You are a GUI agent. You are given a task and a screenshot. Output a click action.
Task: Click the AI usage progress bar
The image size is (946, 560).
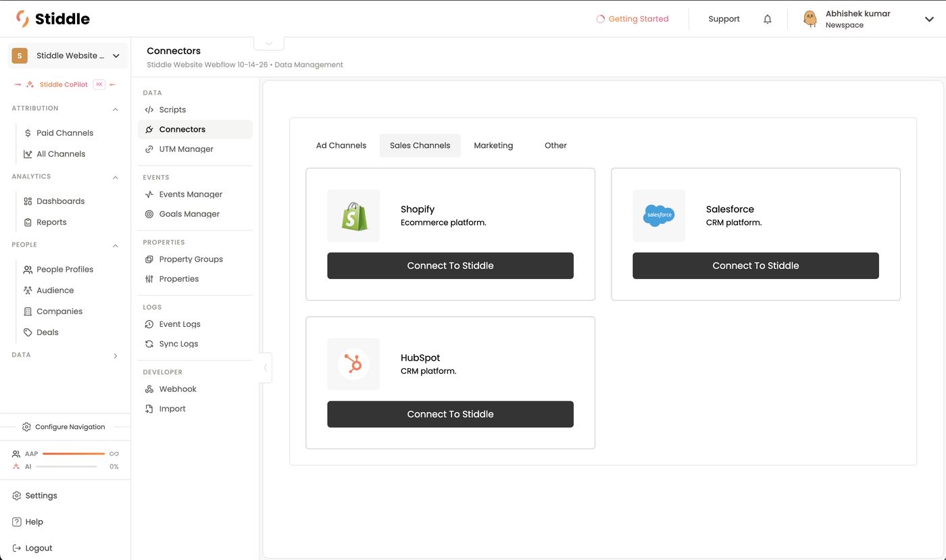tap(66, 466)
